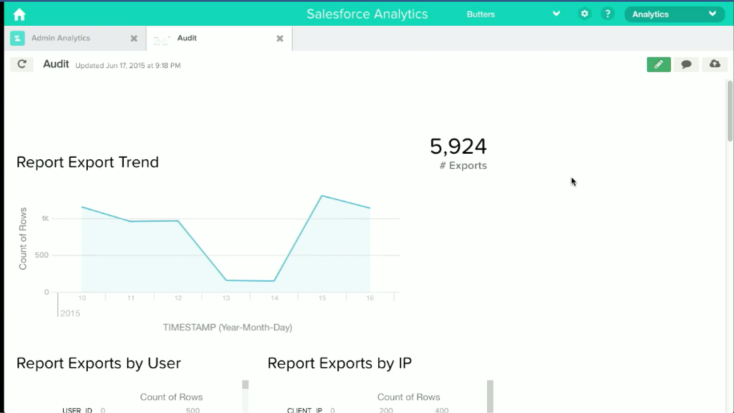Viewport: 734px width, 413px height.
Task: Refresh the Audit dashboard
Action: coord(22,64)
